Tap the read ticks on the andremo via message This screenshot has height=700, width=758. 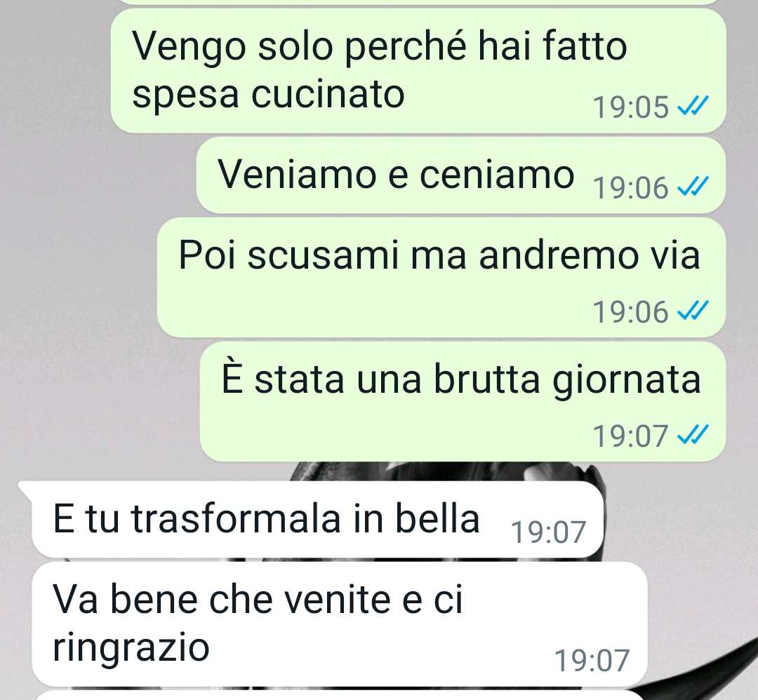pos(693,311)
